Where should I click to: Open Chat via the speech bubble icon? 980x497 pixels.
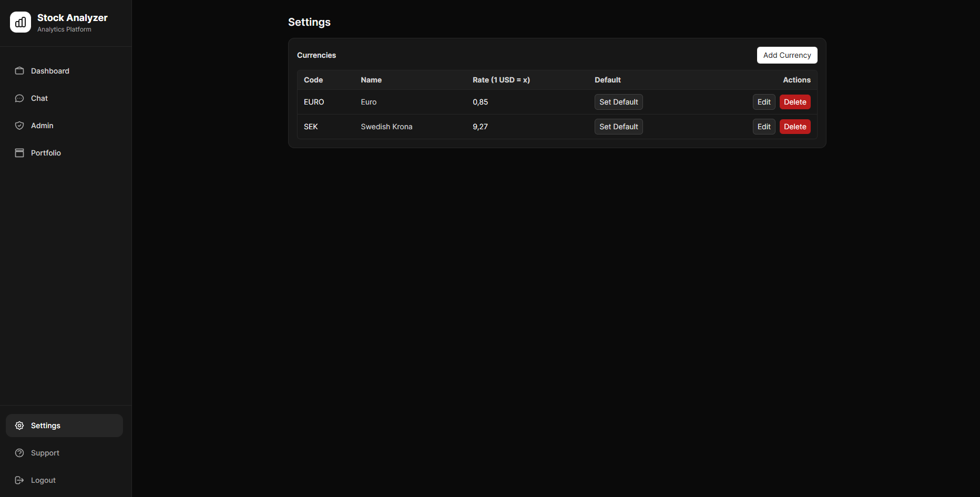(19, 98)
